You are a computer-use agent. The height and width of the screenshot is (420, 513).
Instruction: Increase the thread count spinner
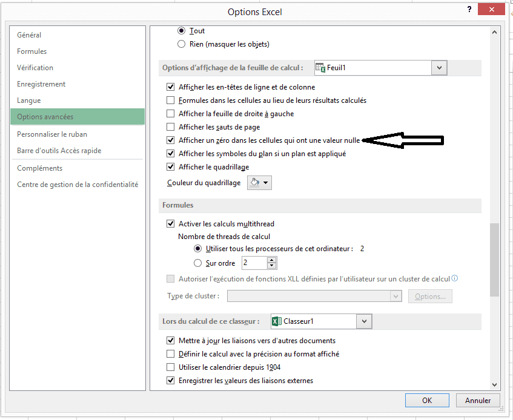271,260
